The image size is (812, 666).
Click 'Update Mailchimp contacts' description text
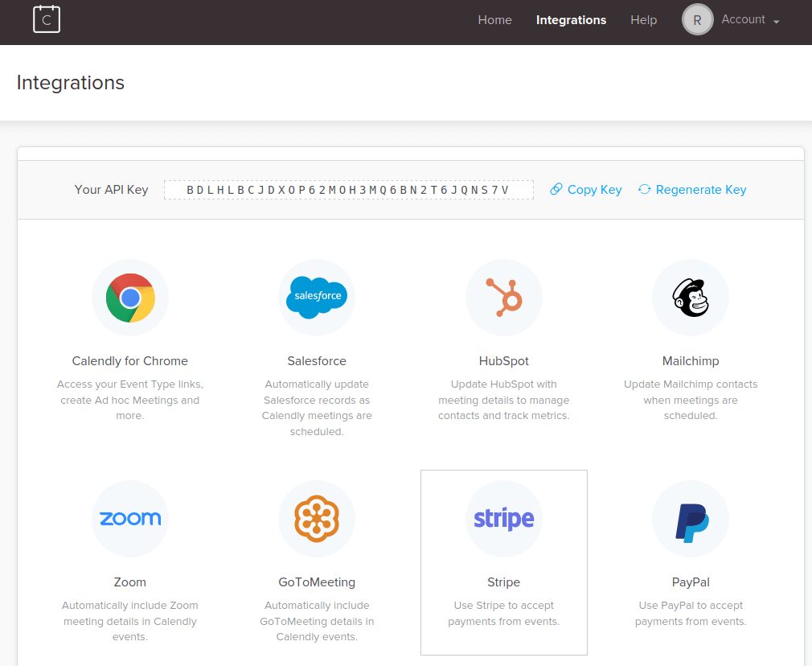pyautogui.click(x=691, y=400)
